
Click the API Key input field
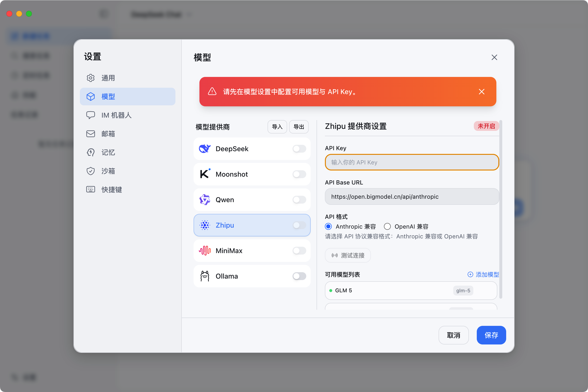[412, 162]
